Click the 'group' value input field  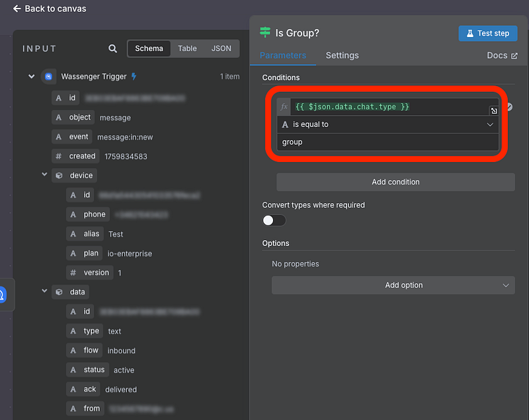(387, 142)
